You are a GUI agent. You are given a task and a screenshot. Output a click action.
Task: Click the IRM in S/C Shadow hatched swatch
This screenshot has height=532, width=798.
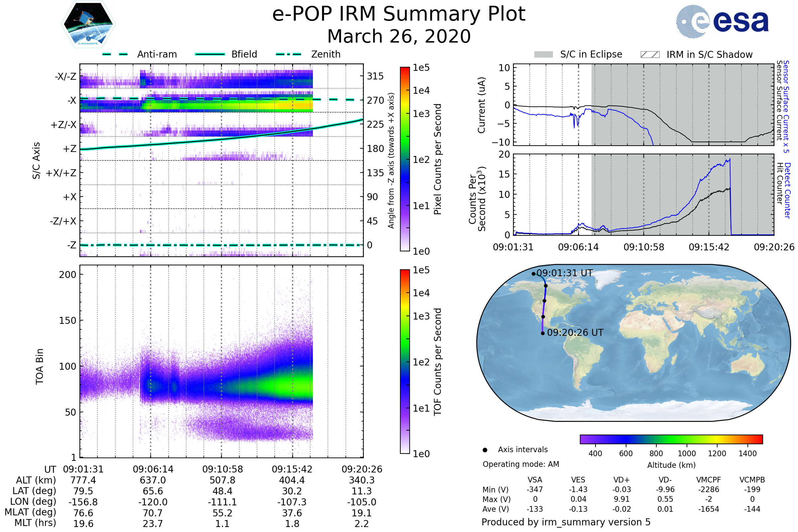click(x=650, y=55)
